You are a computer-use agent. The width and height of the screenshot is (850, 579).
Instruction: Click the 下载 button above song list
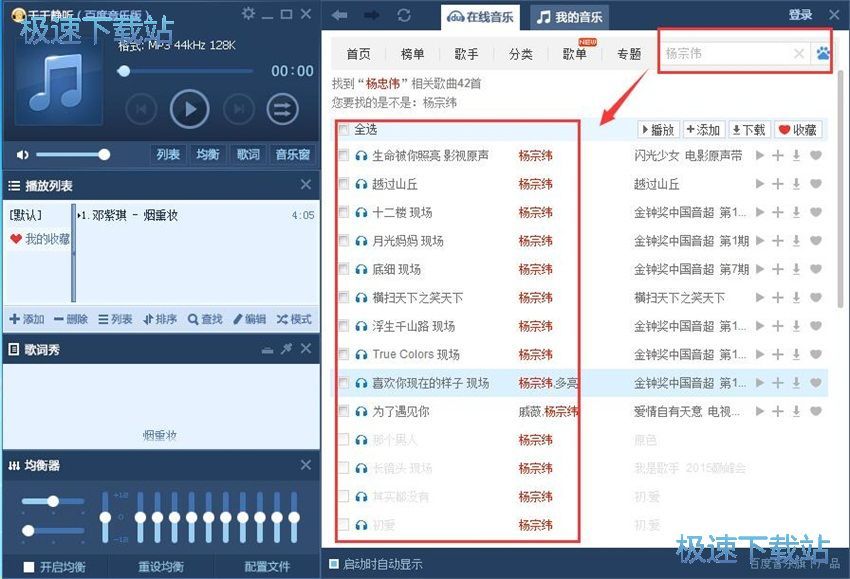coord(749,130)
